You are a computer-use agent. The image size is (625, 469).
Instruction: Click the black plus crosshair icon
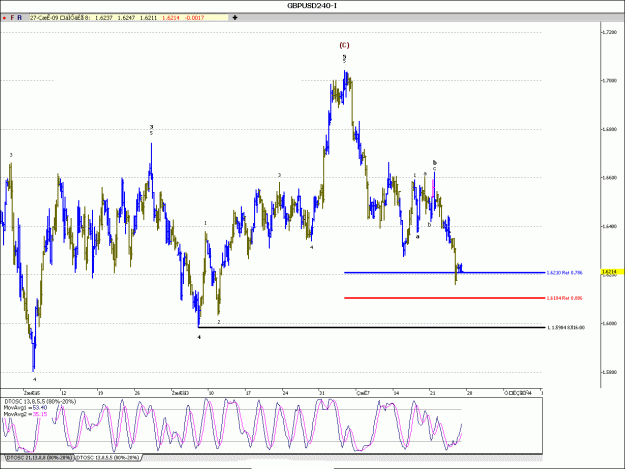coord(235,18)
